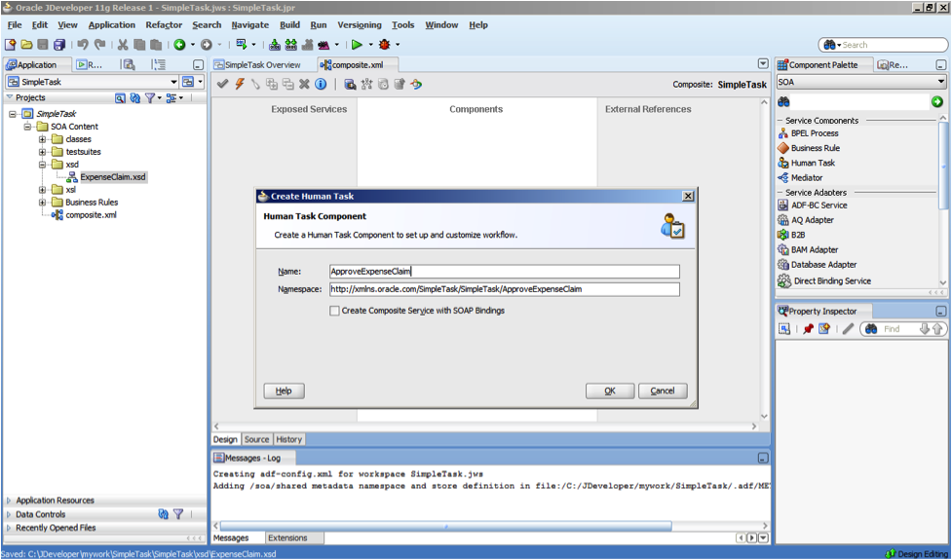The width and height of the screenshot is (952, 560).
Task: Click the Namespace text field
Action: tap(504, 289)
